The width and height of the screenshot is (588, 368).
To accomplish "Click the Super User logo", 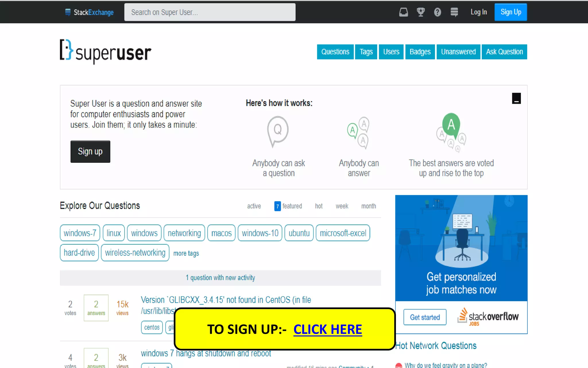I will click(105, 51).
